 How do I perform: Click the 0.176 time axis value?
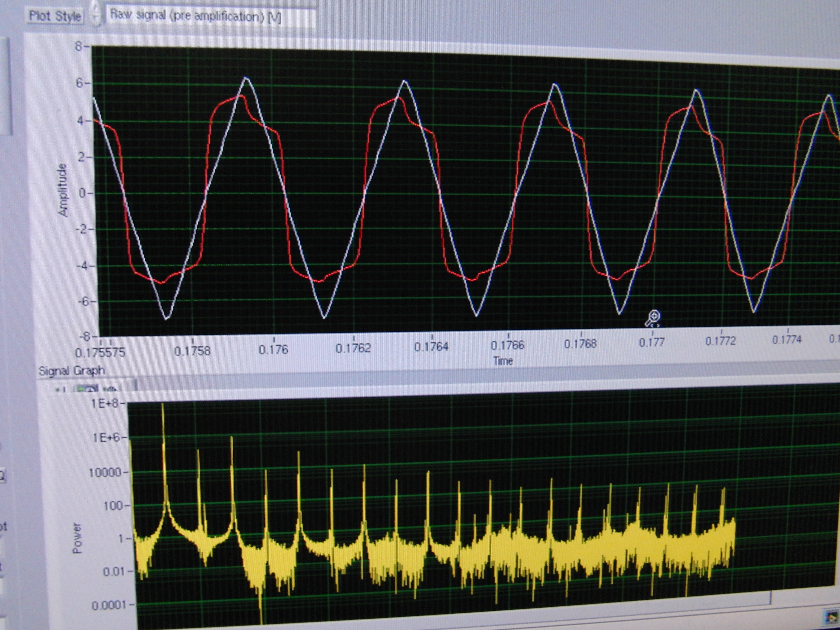point(274,349)
